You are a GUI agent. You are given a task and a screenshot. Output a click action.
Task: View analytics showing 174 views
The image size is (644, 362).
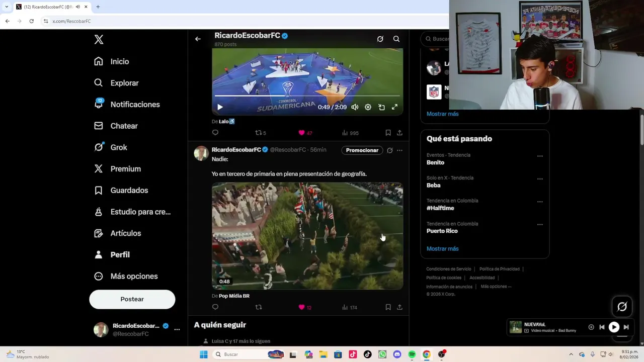click(x=350, y=307)
